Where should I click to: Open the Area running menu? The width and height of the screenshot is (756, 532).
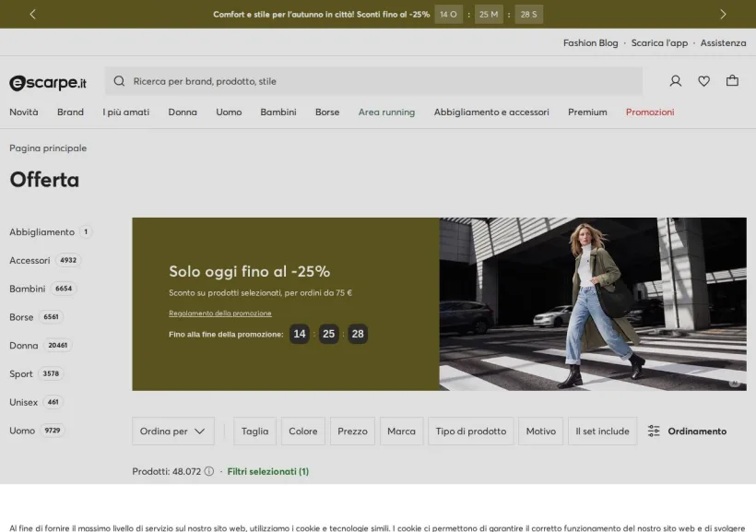[386, 112]
